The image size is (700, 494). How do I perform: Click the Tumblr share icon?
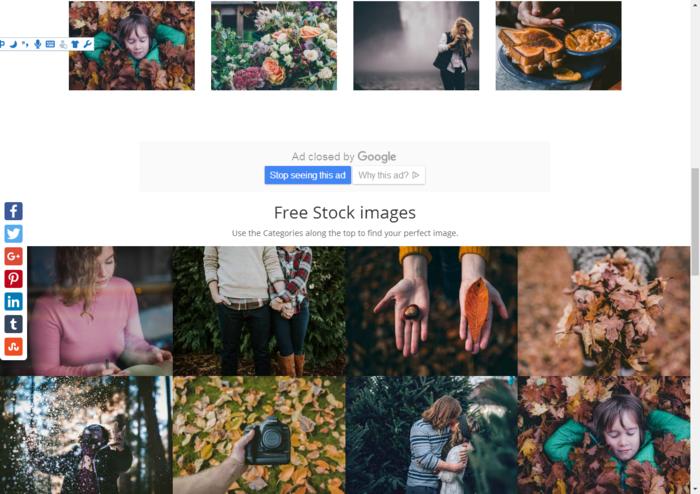coord(13,324)
